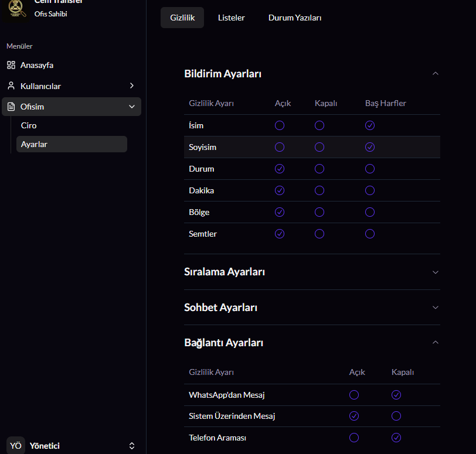Collapse the Bildirim Ayarları section
This screenshot has width=476, height=454.
435,74
